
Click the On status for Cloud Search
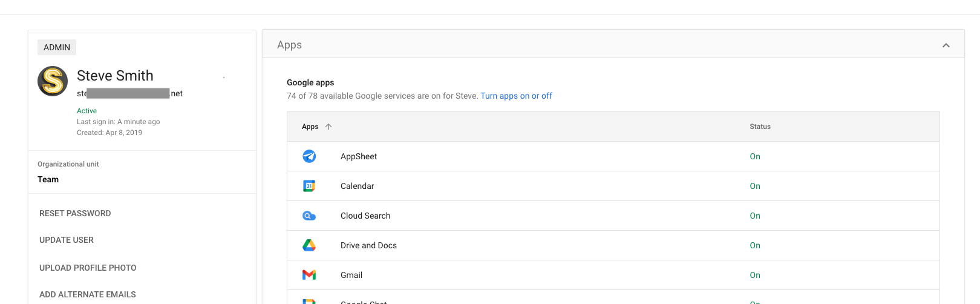[755, 216]
